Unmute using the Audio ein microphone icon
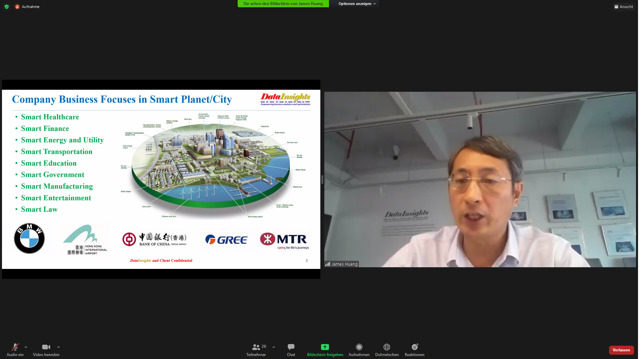Viewport: 644px width, 359px height. 15,347
